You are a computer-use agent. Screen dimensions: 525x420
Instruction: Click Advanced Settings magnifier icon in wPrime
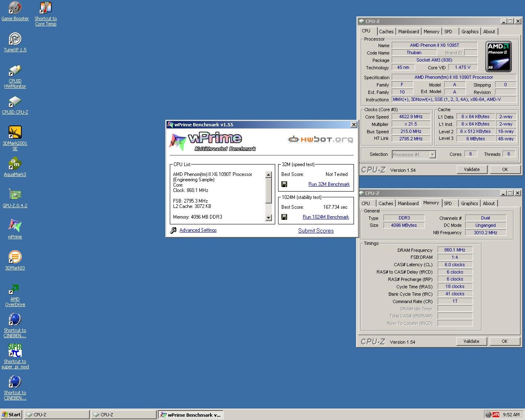173,230
